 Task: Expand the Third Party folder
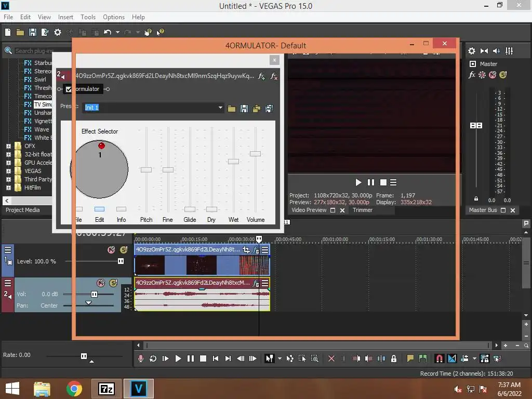point(8,179)
